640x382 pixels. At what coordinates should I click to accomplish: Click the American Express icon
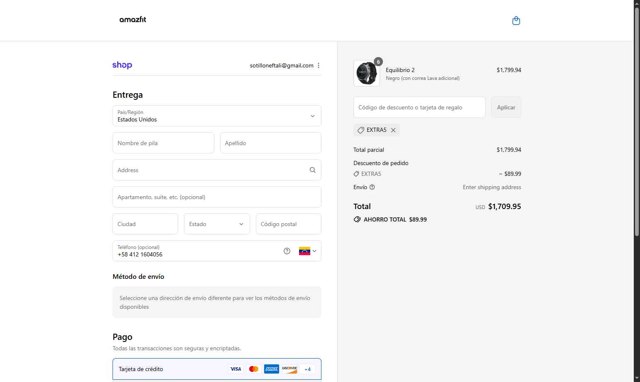click(x=271, y=369)
